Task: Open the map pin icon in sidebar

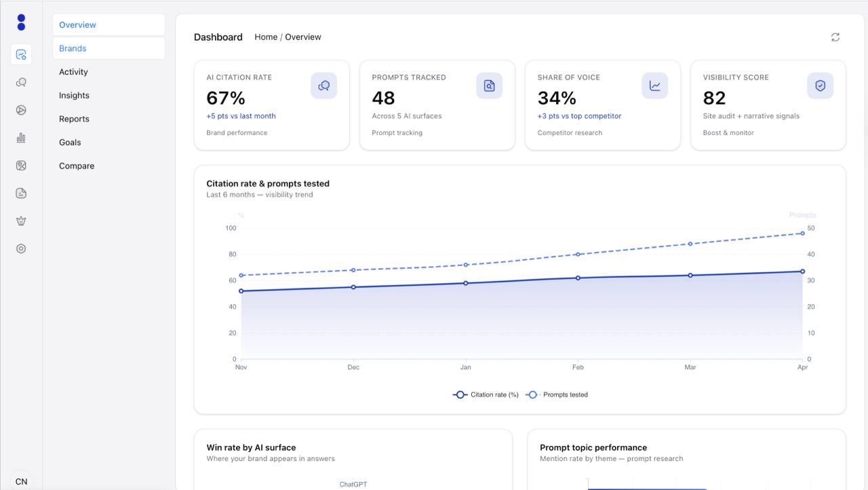Action: [21, 166]
